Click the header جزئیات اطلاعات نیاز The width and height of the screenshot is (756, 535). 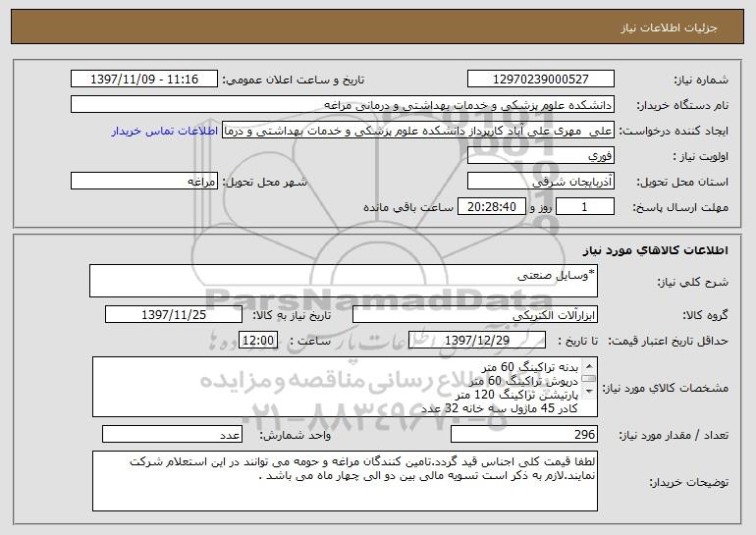(x=669, y=27)
